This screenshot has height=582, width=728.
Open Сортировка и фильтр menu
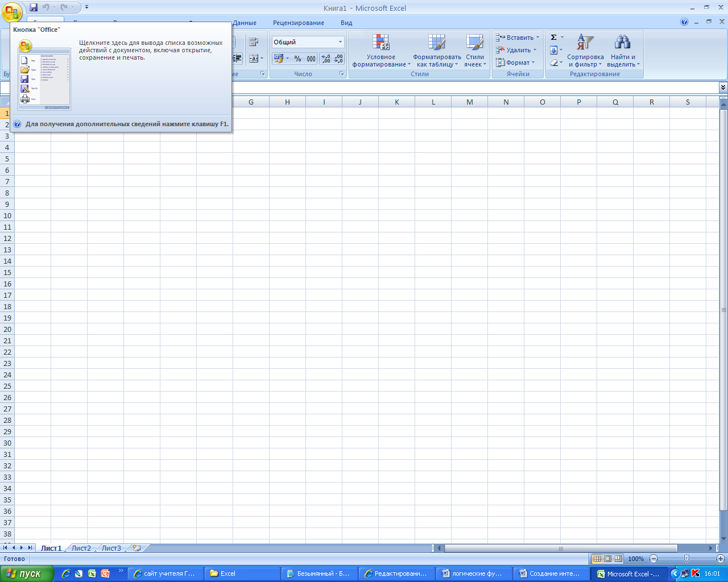pos(585,51)
